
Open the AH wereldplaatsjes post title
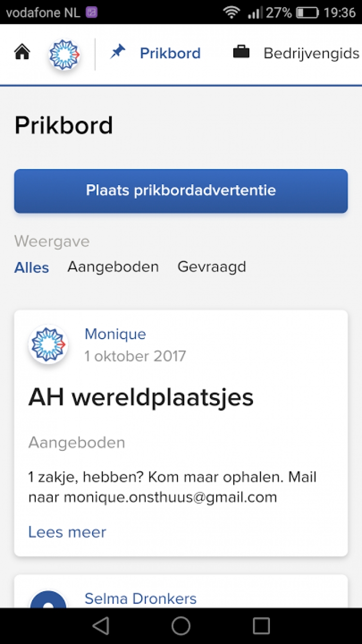point(141,398)
